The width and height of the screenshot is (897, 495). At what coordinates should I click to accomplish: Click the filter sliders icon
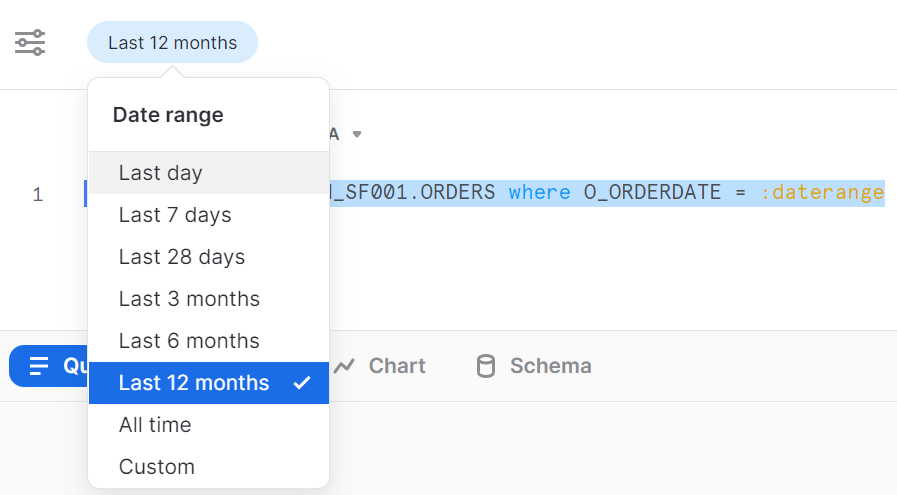[x=29, y=43]
